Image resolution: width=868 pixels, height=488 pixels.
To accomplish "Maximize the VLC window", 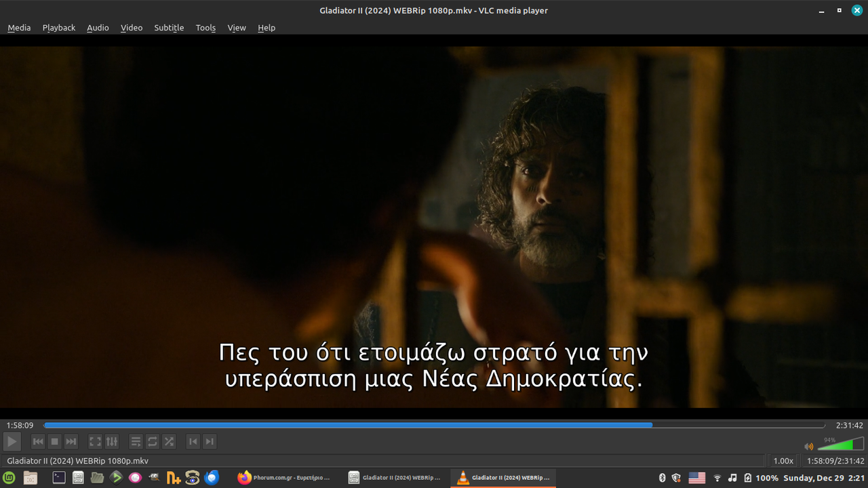I will coord(840,10).
